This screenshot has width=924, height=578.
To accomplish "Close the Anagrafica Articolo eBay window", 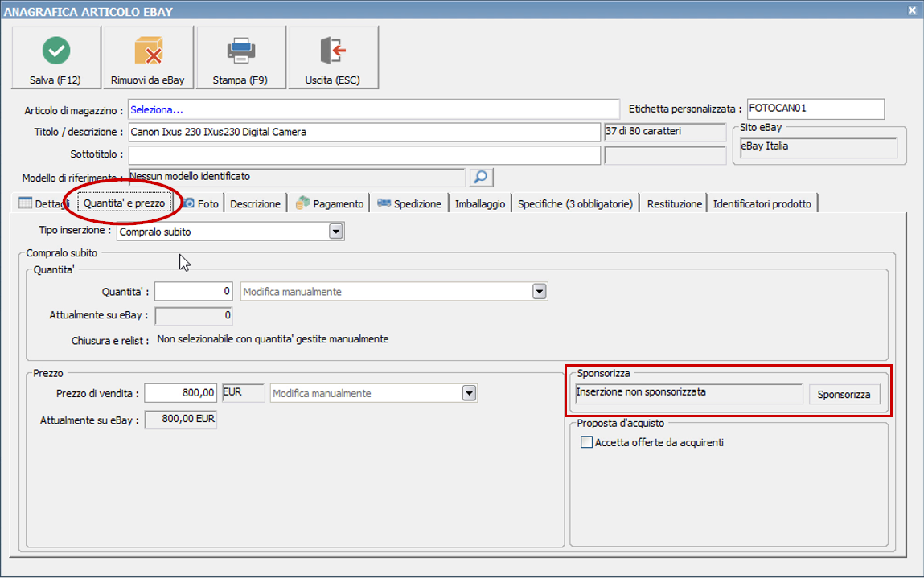I will 912,10.
